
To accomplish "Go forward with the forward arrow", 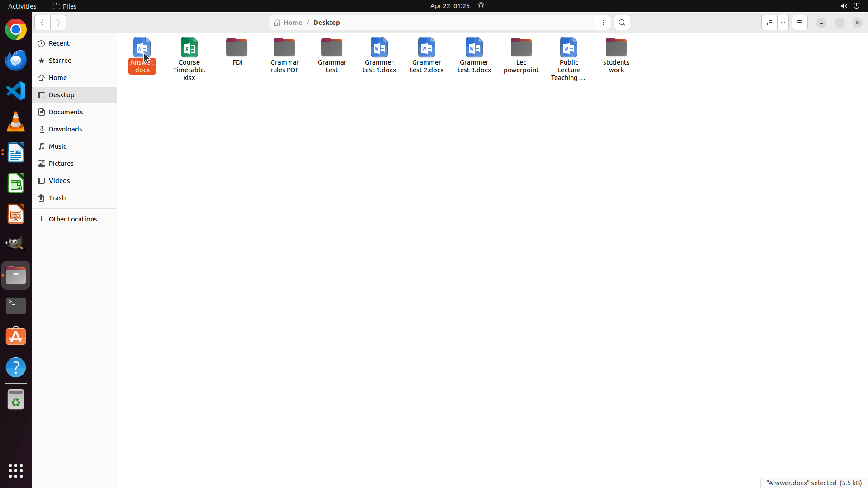I will 58,23.
